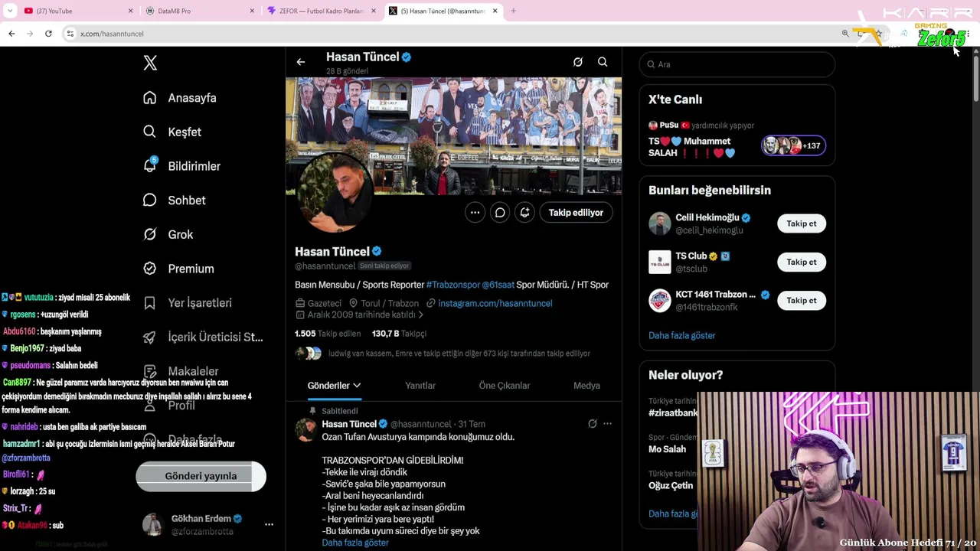Screen dimensions: 980x551
Task: Open the tab search dropdown arrow
Action: pos(10,11)
